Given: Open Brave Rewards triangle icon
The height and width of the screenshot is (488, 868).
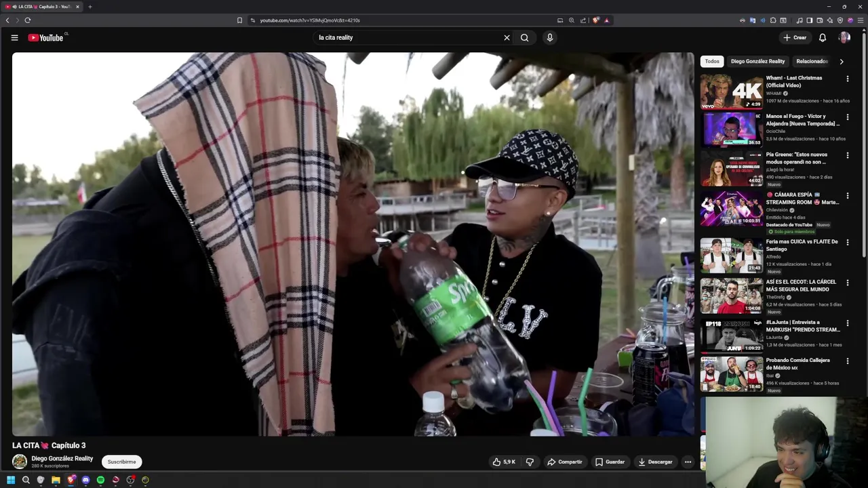Looking at the screenshot, I should click(x=606, y=20).
